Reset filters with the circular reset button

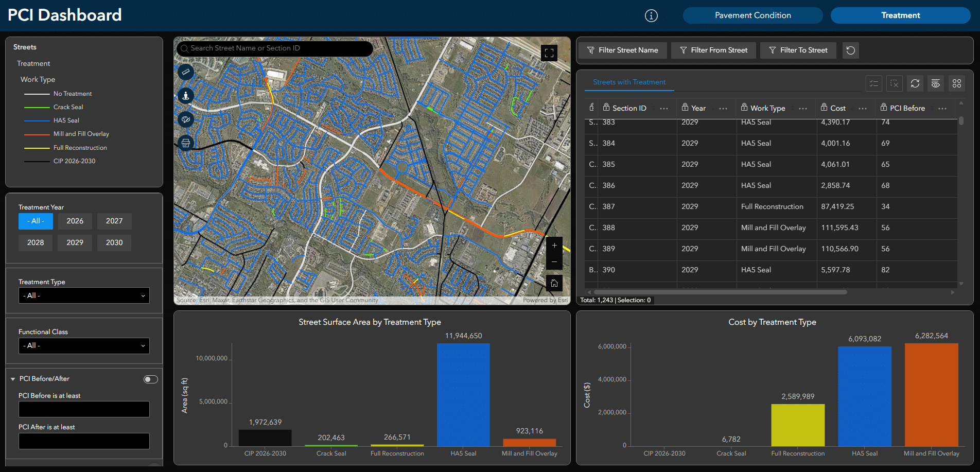pyautogui.click(x=850, y=50)
